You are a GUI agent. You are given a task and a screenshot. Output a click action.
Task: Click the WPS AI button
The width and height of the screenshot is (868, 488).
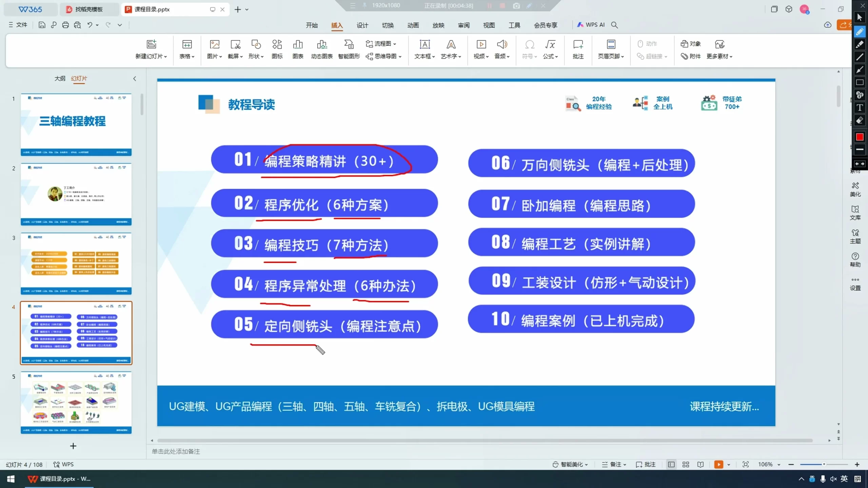tap(592, 25)
